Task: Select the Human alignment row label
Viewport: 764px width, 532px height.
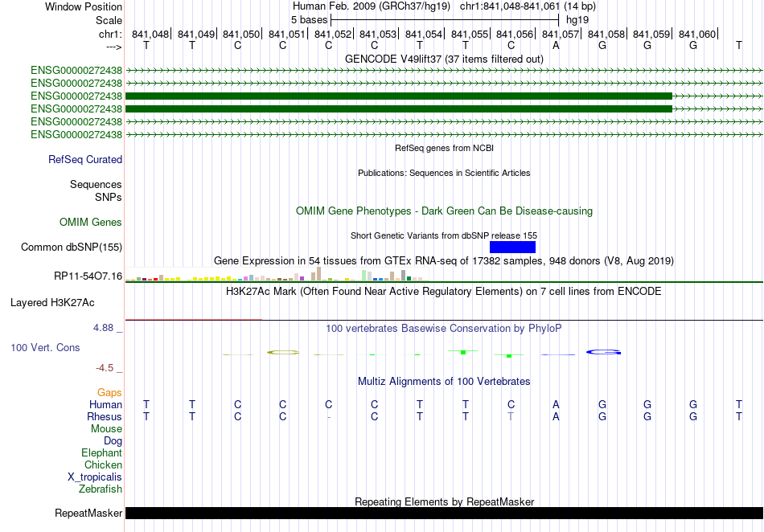Action: click(x=105, y=405)
